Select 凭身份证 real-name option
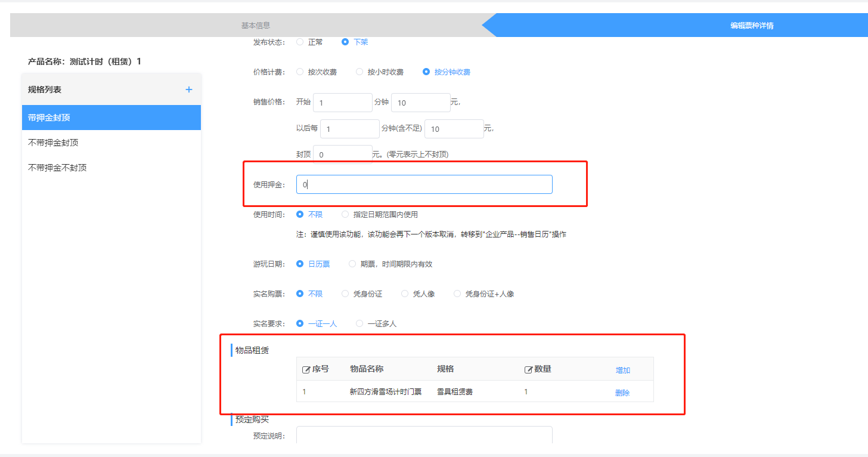Viewport: 868px width, 457px height. (x=345, y=294)
